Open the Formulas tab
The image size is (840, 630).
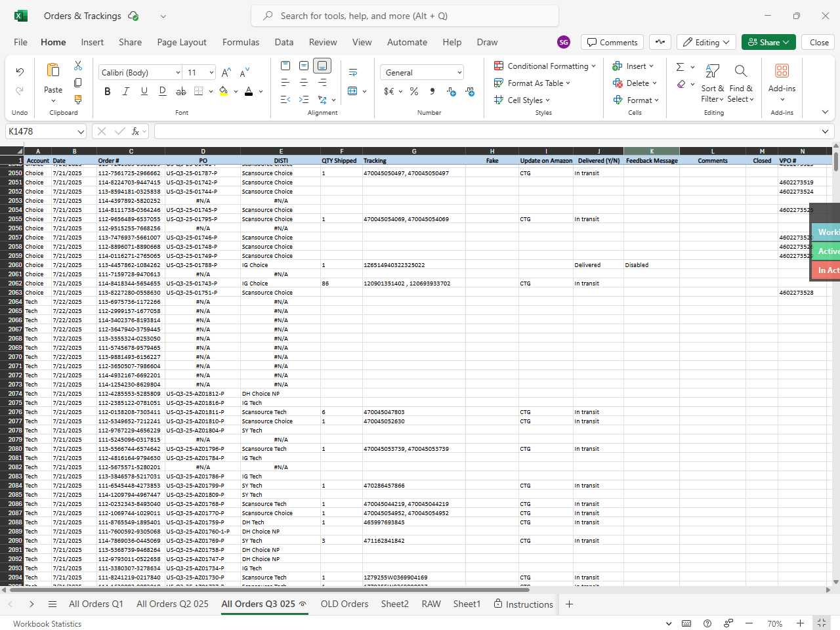click(x=241, y=42)
